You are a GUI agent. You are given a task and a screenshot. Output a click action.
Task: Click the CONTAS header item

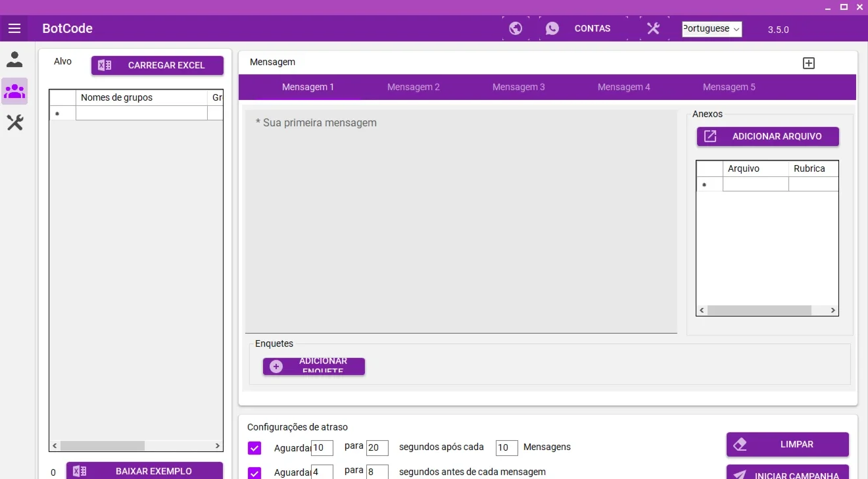(x=592, y=28)
